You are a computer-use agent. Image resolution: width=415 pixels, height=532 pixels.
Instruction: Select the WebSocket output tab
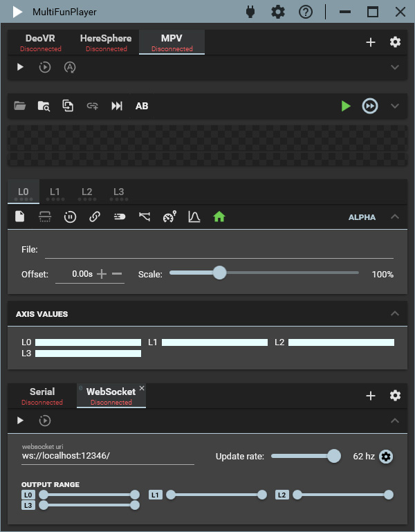click(111, 396)
